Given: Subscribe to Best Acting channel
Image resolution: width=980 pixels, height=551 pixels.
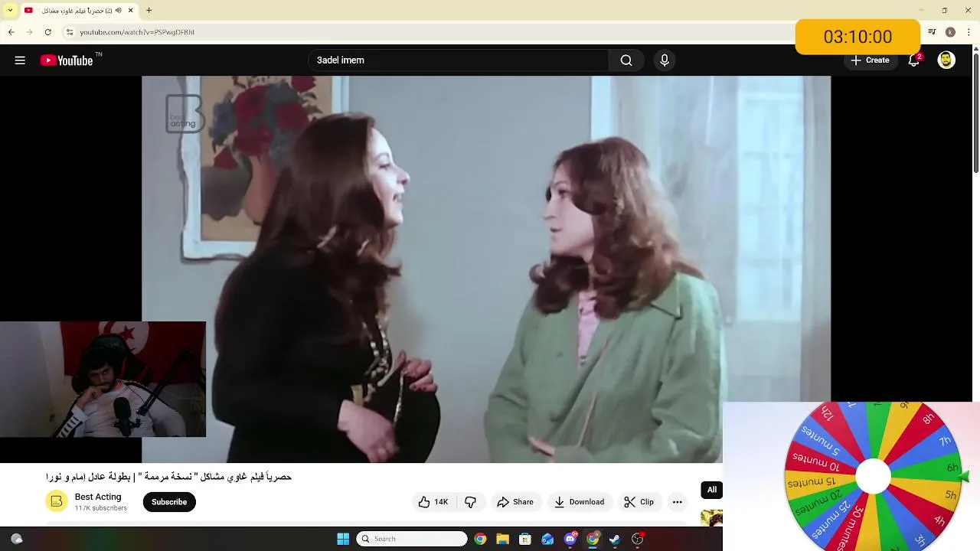Looking at the screenshot, I should pos(169,502).
